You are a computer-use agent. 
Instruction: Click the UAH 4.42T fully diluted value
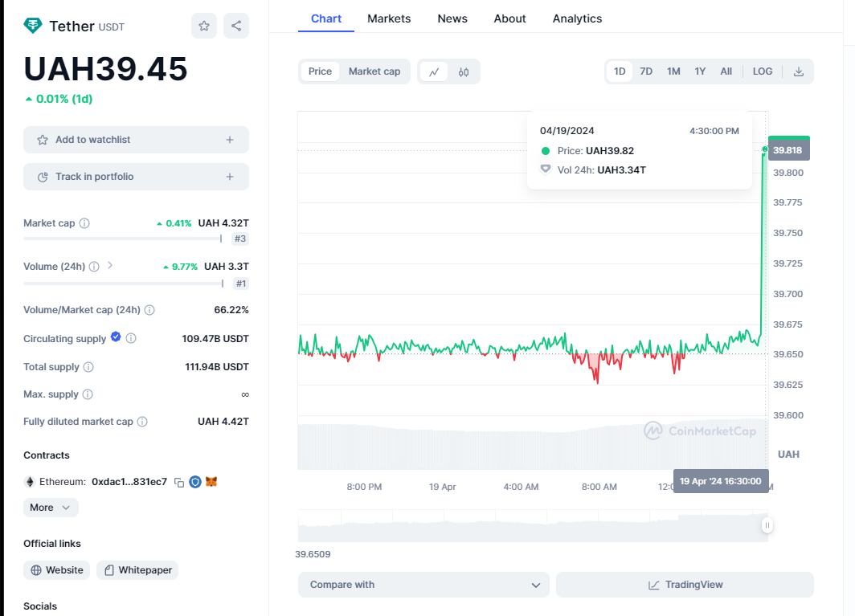click(x=223, y=422)
